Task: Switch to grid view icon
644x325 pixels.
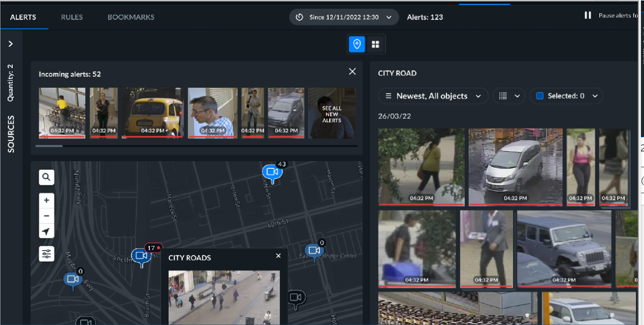Action: pyautogui.click(x=375, y=44)
